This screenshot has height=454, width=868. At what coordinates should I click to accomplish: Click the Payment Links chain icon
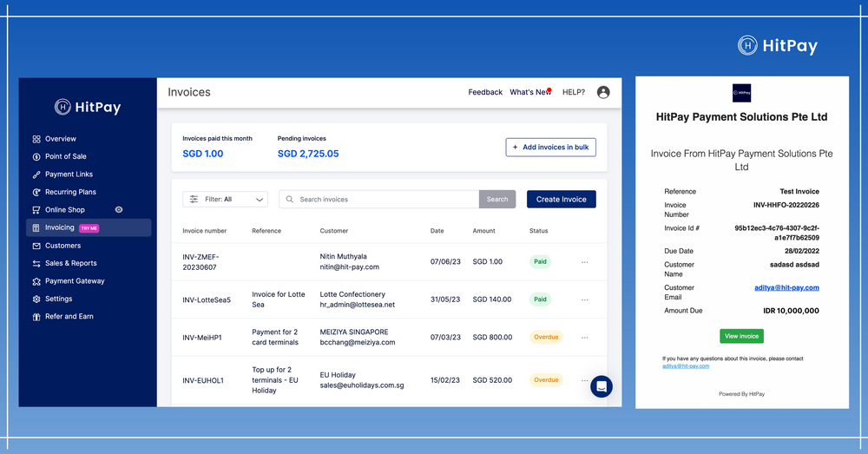tap(36, 174)
